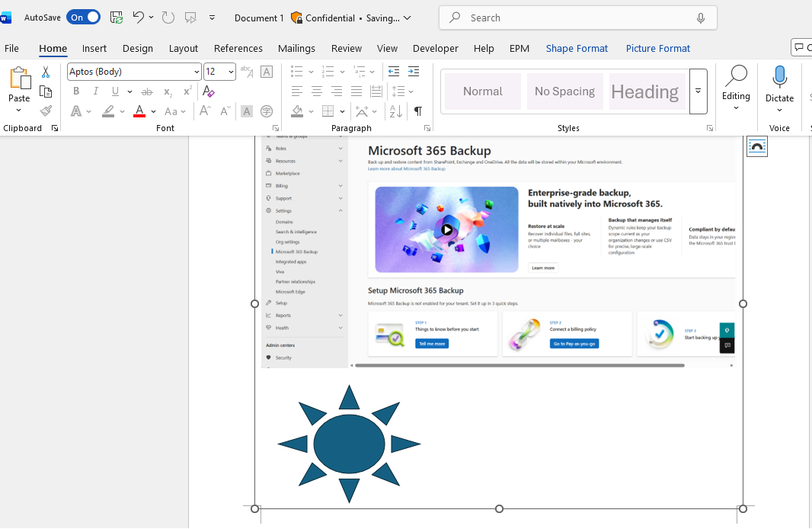Image resolution: width=812 pixels, height=529 pixels.
Task: Select the sun shape in the document
Action: pos(349,444)
